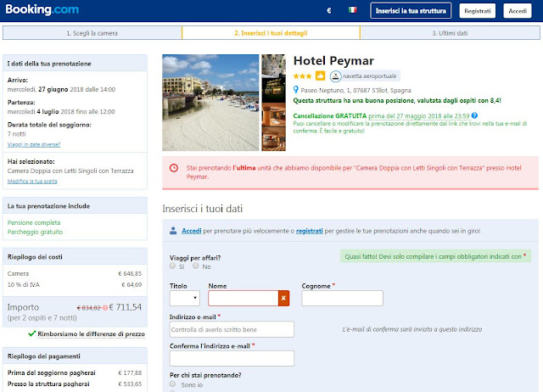This screenshot has height=392, width=543.
Task: Click the Camera cost € 646,85
Action: (130, 273)
